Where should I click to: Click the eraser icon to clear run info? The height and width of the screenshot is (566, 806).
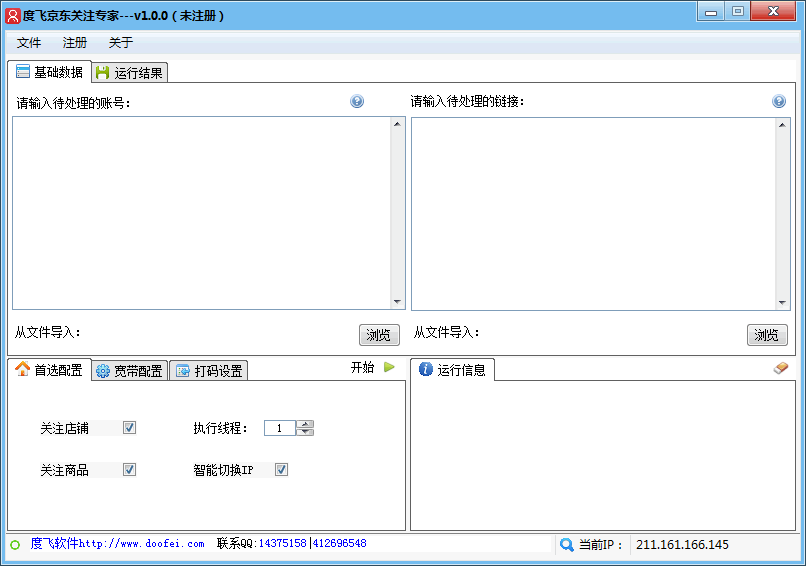(x=781, y=368)
